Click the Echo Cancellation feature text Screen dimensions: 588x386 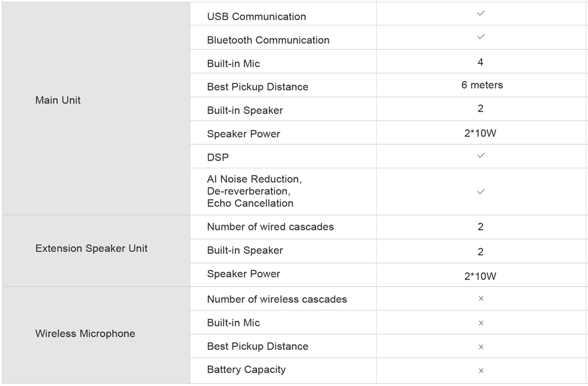(250, 203)
